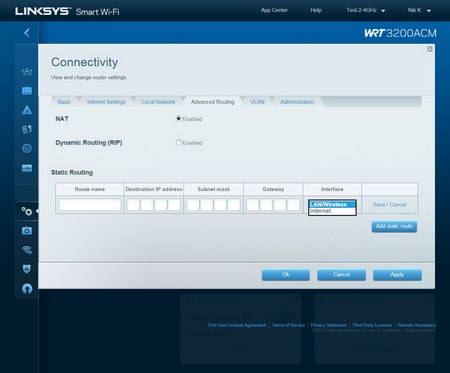Switch to the Local Network tab
Image resolution: width=450 pixels, height=373 pixels.
[158, 102]
